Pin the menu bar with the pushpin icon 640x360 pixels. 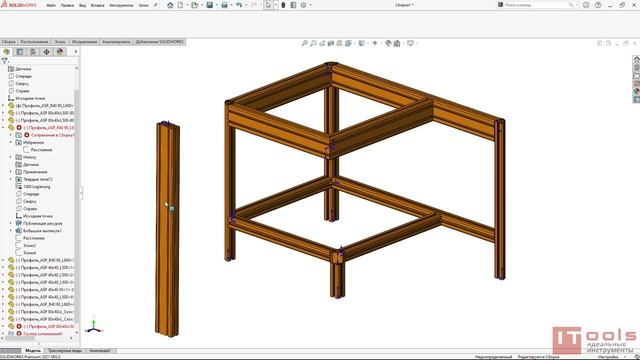pos(155,5)
